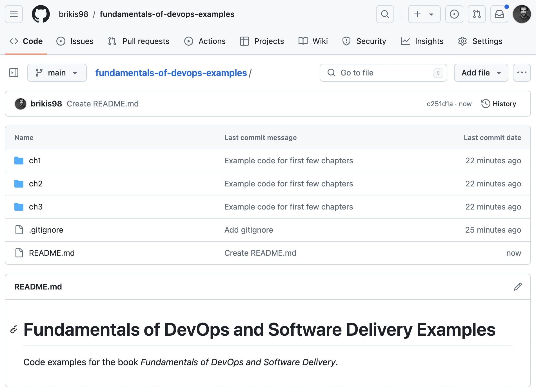The width and height of the screenshot is (536, 392).
Task: Open the user profile avatar menu
Action: coord(522,14)
